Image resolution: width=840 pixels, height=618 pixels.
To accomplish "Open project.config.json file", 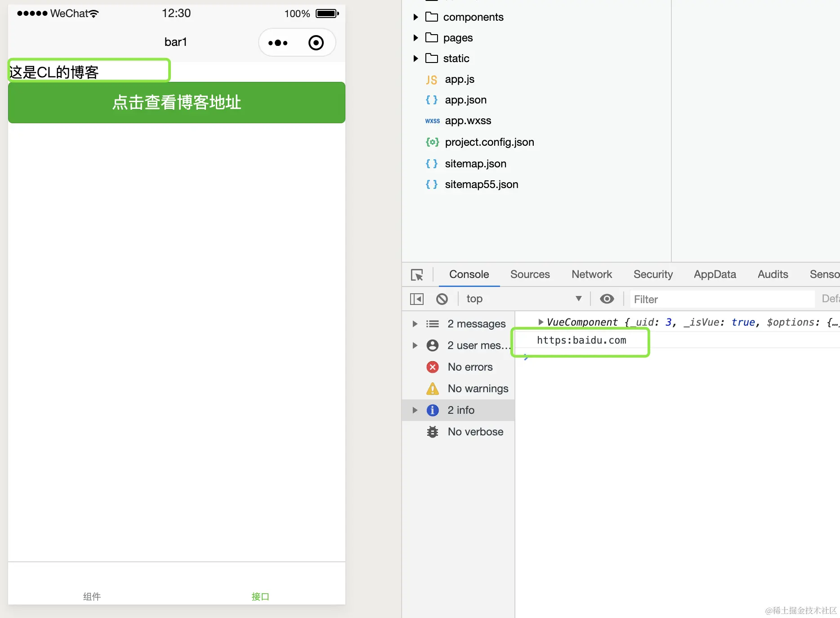I will [x=490, y=142].
